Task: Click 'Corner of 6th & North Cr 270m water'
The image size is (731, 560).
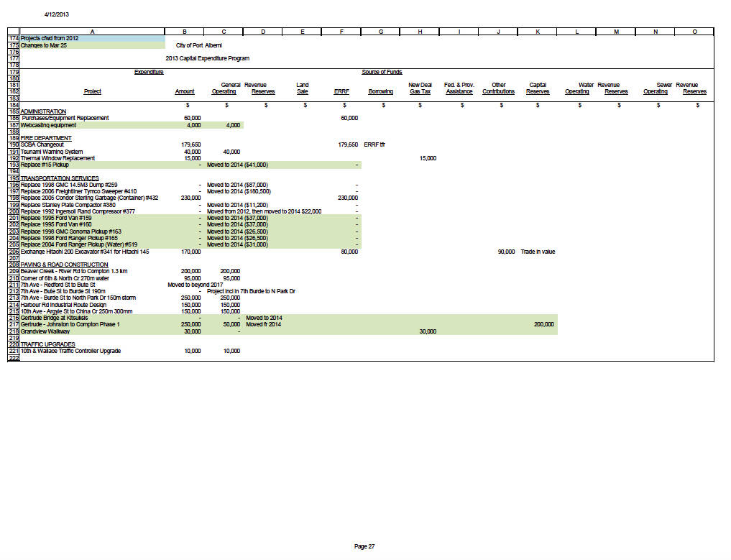Action: (x=65, y=278)
